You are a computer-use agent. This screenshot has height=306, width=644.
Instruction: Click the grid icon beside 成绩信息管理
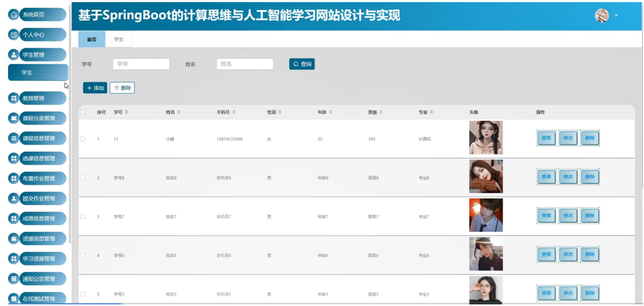(13, 219)
